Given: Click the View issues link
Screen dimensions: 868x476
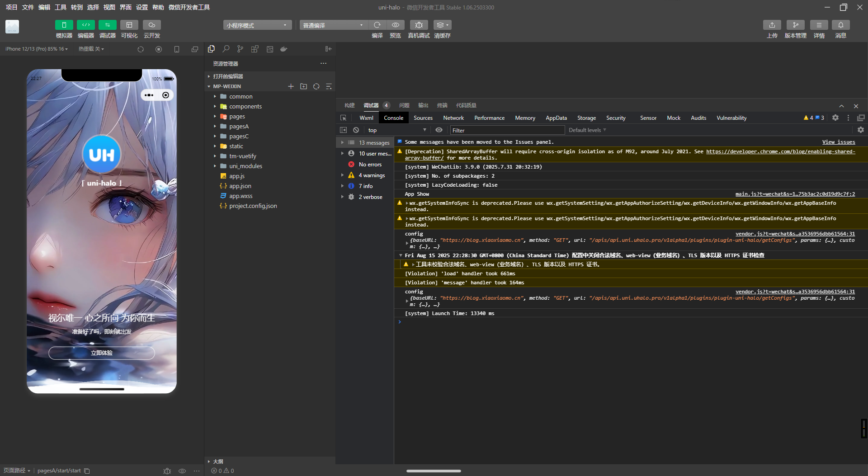Looking at the screenshot, I should click(x=839, y=142).
